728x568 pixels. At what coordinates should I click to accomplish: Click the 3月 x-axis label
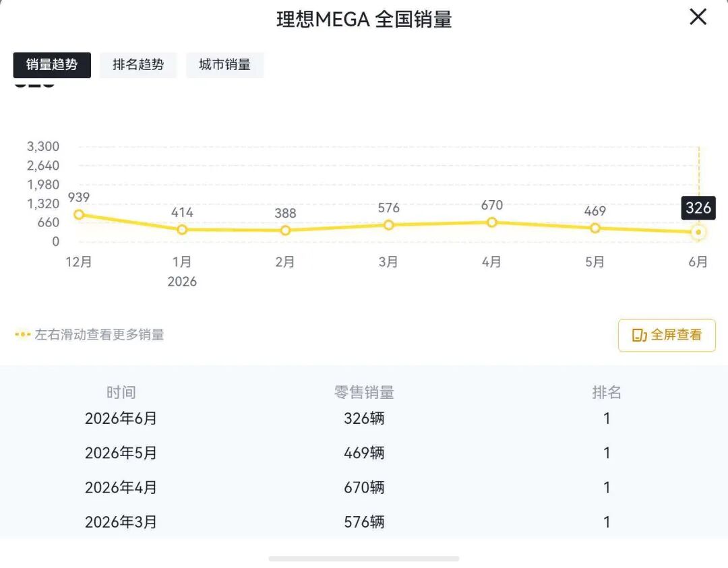389,262
